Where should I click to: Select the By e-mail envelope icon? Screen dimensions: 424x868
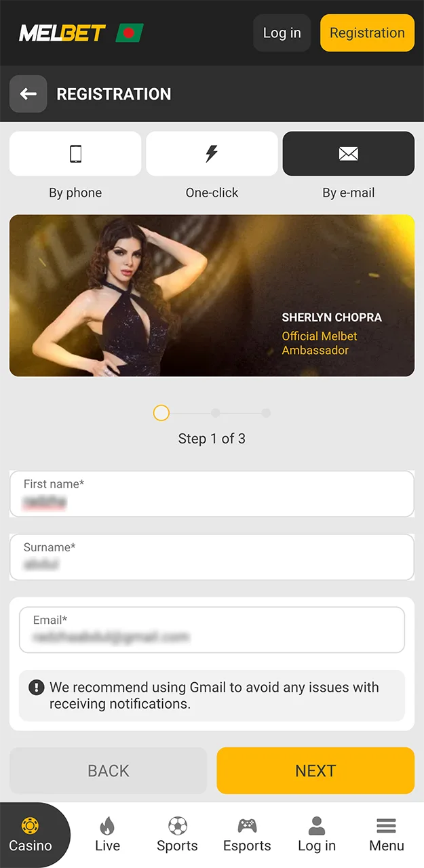coord(348,154)
